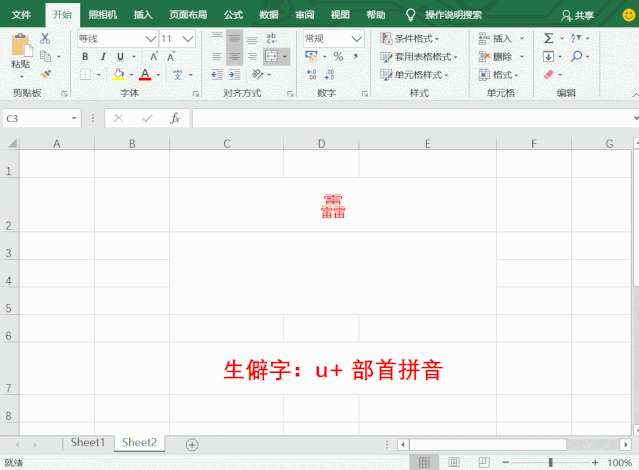
Task: Click the accounting number format icon
Action: (x=312, y=56)
